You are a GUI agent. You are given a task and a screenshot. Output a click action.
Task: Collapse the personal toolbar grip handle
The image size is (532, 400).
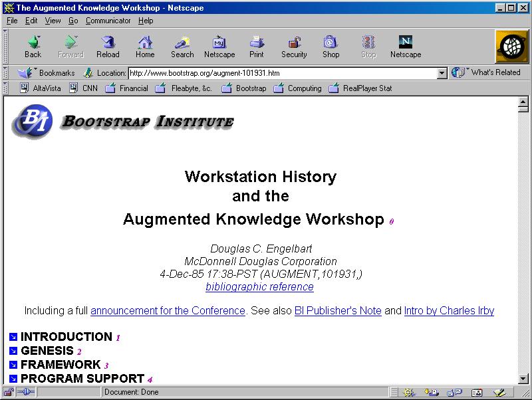[x=5, y=88]
